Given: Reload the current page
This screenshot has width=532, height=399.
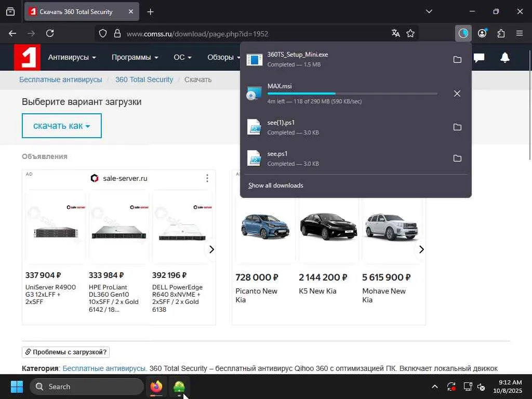Looking at the screenshot, I should pos(50,33).
